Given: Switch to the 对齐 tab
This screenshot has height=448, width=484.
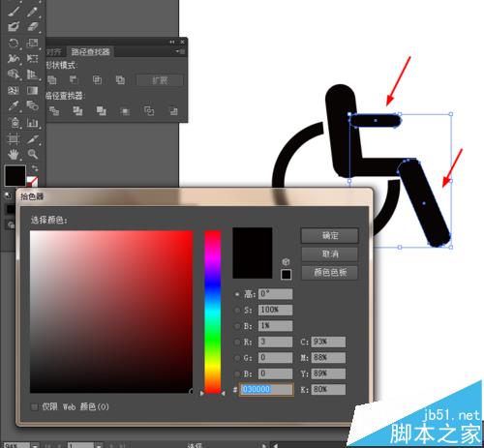Looking at the screenshot, I should pos(54,51).
